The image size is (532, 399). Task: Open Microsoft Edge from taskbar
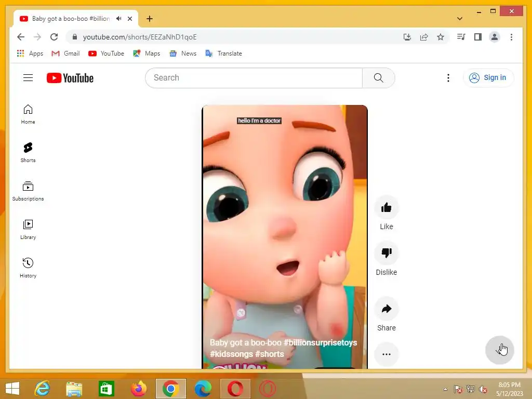click(203, 389)
